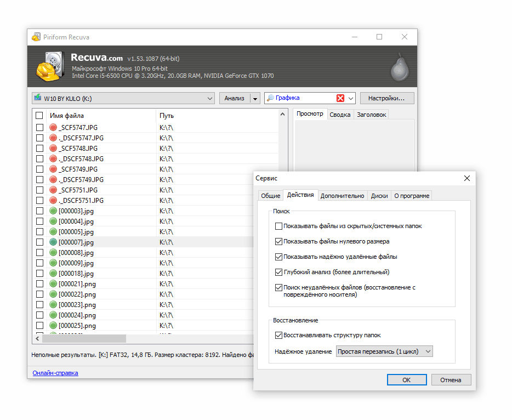Expand the drive selection dropdown W10 BY KULO
This screenshot has height=420, width=512.
[x=211, y=99]
